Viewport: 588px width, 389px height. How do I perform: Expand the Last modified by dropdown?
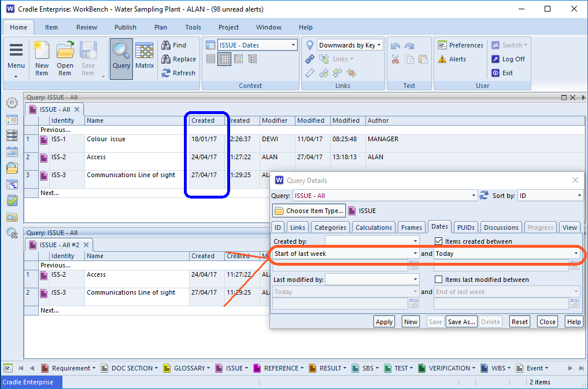(415, 280)
